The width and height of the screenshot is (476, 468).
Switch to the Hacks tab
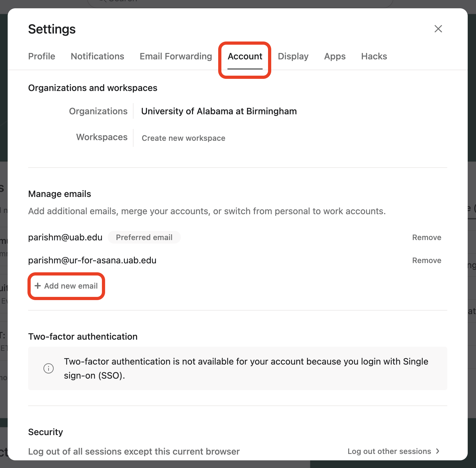(x=374, y=56)
